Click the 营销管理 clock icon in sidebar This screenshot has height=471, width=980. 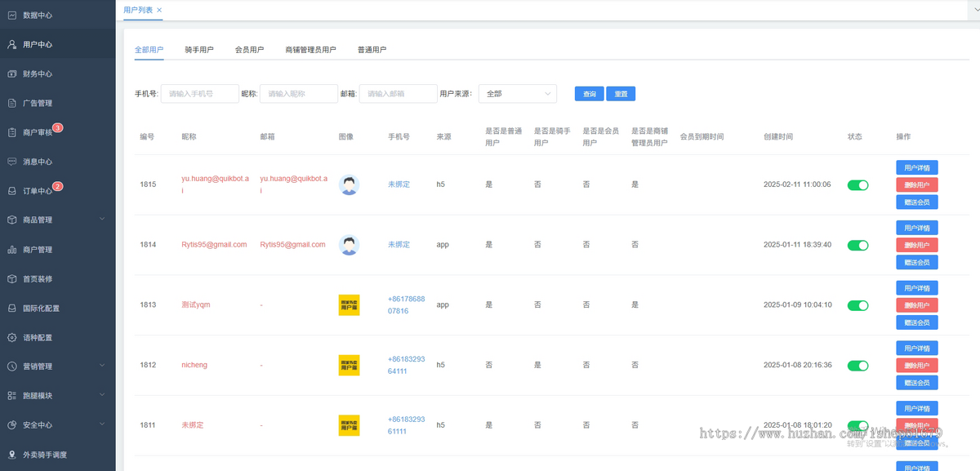tap(12, 367)
